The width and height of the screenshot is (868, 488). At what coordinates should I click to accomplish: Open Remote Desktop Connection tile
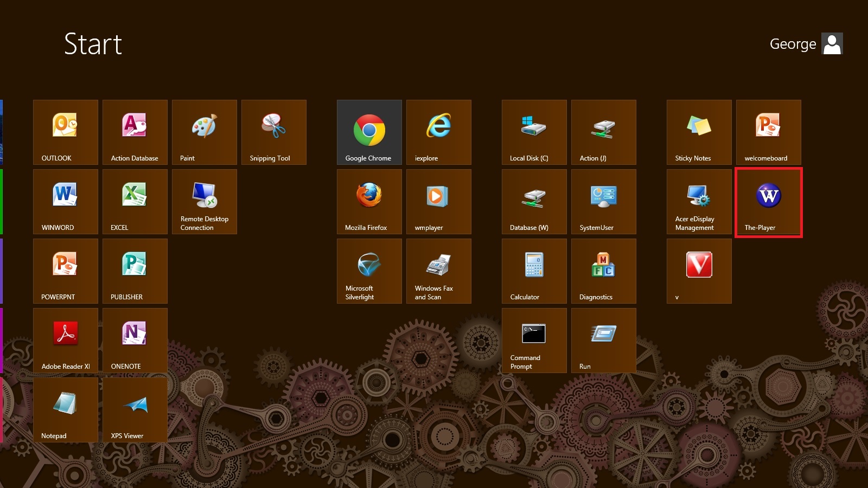pyautogui.click(x=205, y=202)
